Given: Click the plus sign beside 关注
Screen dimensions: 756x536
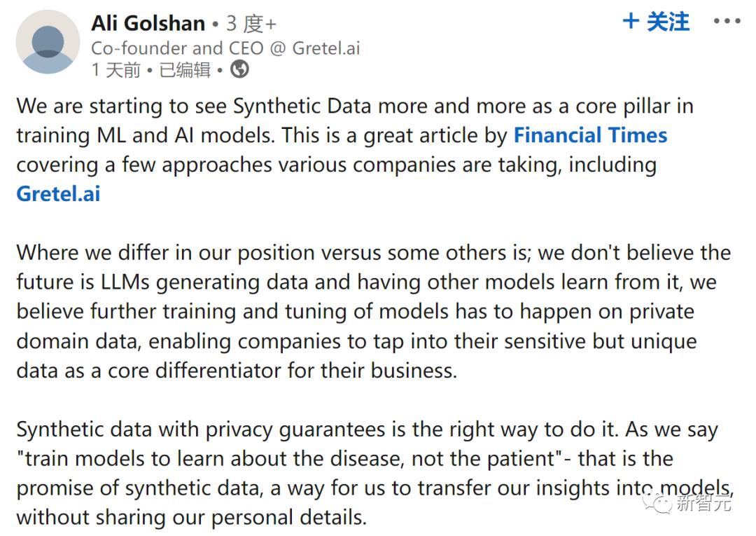Looking at the screenshot, I should [631, 21].
